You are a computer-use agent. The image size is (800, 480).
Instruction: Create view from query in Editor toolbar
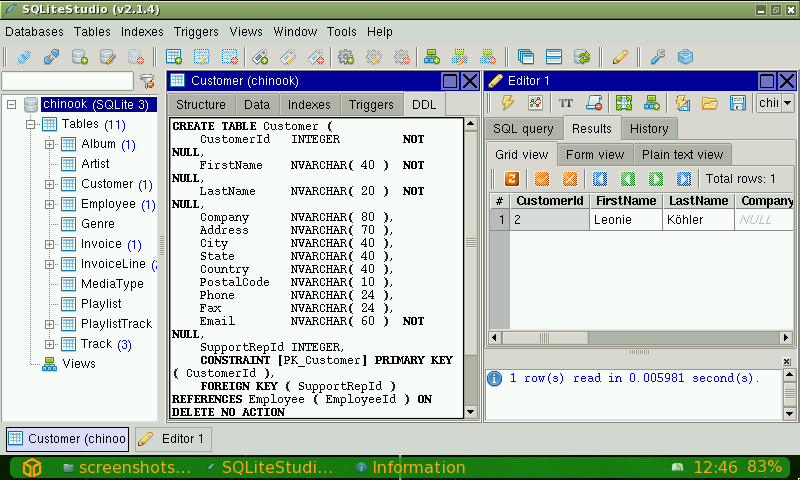(652, 103)
